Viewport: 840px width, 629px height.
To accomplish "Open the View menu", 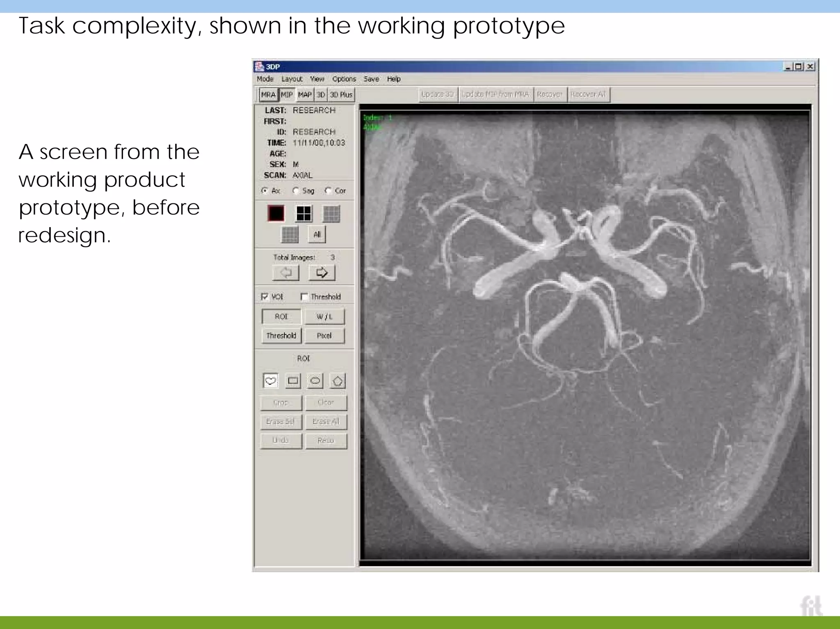I will 317,79.
